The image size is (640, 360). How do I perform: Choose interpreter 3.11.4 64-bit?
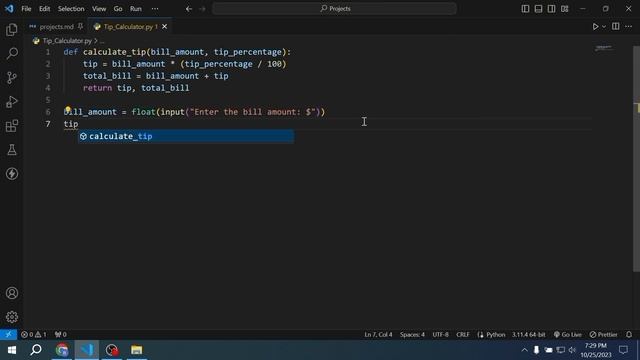(x=529, y=334)
